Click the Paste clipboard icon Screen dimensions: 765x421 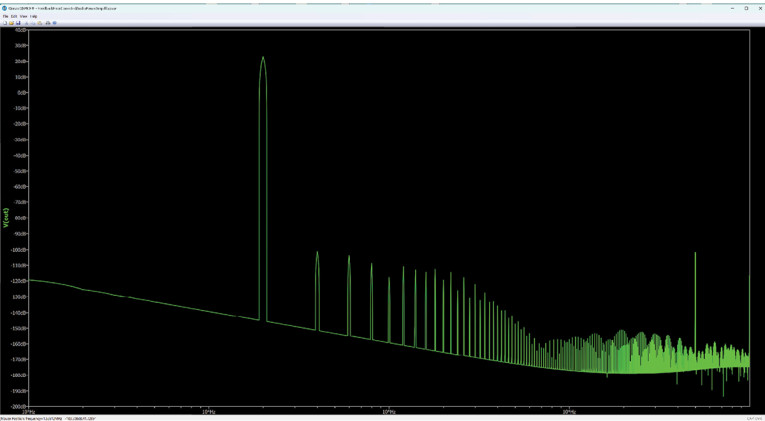(x=40, y=23)
